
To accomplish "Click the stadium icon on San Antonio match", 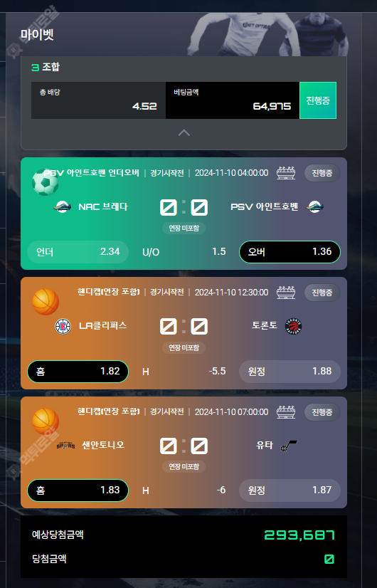I will 286,411.
